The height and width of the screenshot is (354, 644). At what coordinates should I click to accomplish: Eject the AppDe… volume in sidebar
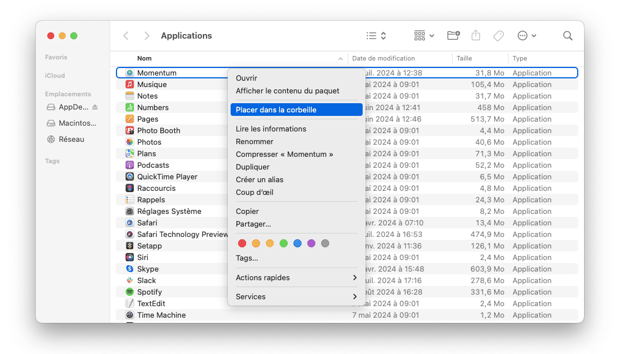tap(95, 107)
